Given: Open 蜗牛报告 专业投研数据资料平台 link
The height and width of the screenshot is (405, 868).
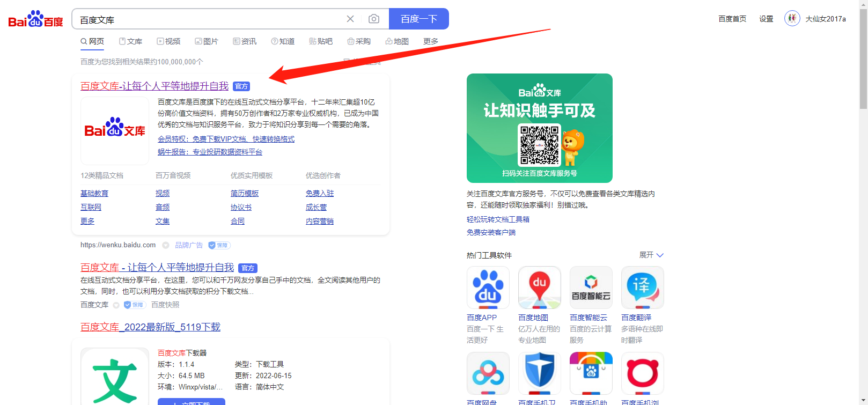Looking at the screenshot, I should pos(210,152).
